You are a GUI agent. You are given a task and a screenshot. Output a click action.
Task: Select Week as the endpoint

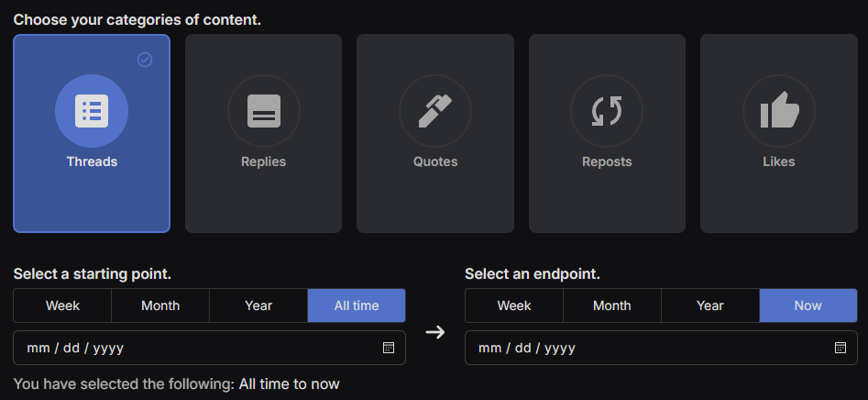coord(514,306)
